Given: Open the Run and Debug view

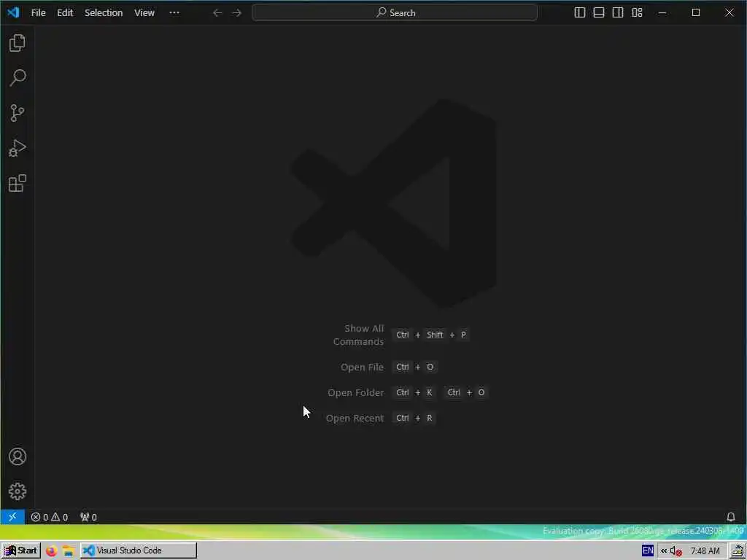Looking at the screenshot, I should 18,148.
